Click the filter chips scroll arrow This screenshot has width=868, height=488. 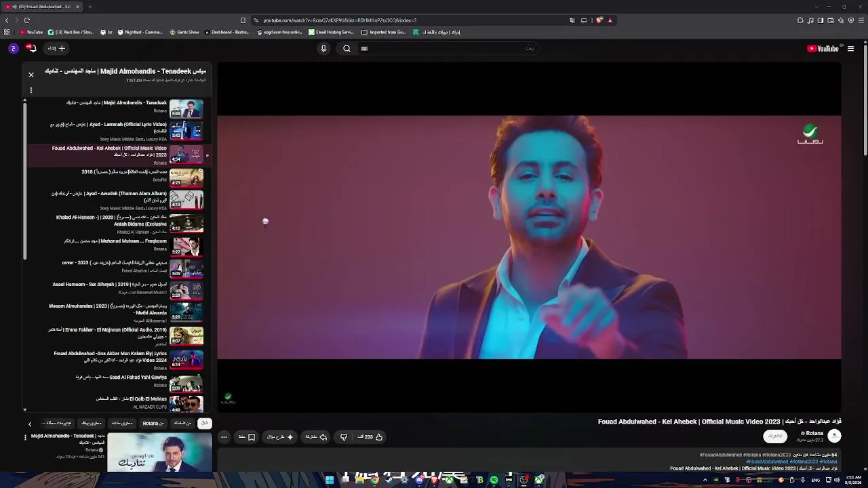click(30, 424)
